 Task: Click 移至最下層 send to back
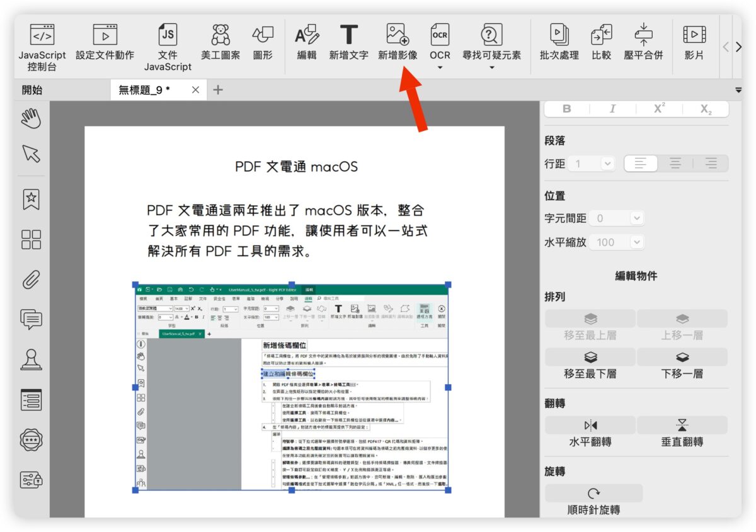click(x=590, y=365)
